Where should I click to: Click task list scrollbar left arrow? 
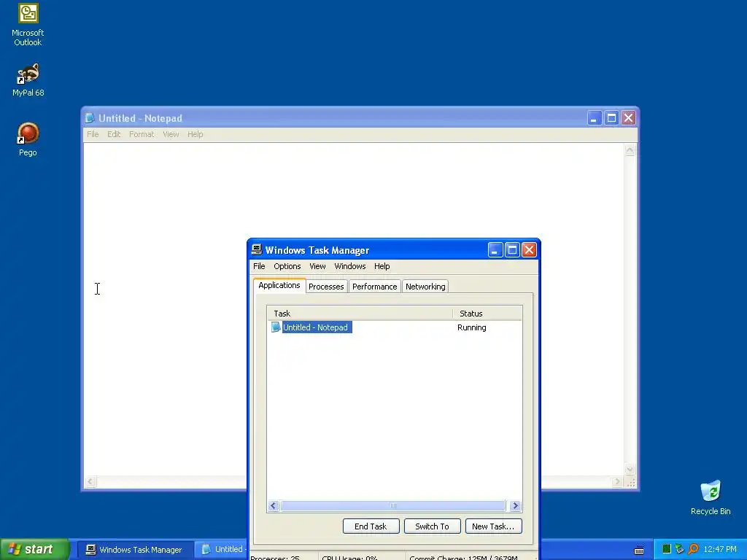[x=274, y=506]
